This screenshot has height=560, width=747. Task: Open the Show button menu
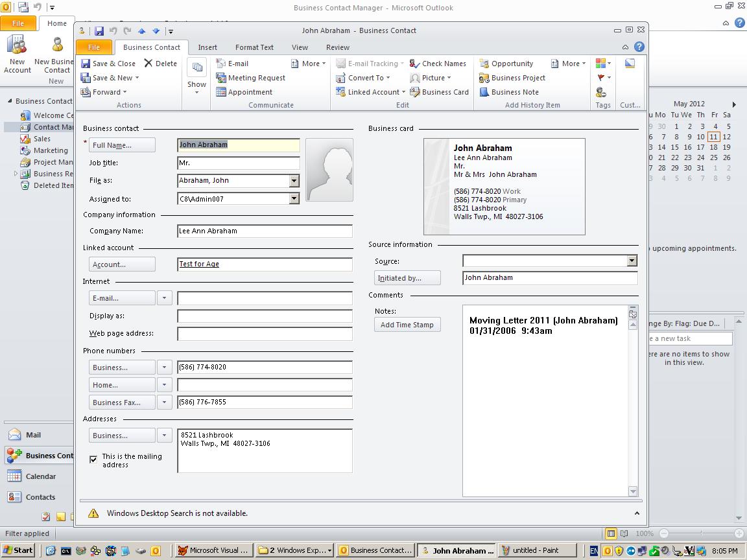[196, 76]
